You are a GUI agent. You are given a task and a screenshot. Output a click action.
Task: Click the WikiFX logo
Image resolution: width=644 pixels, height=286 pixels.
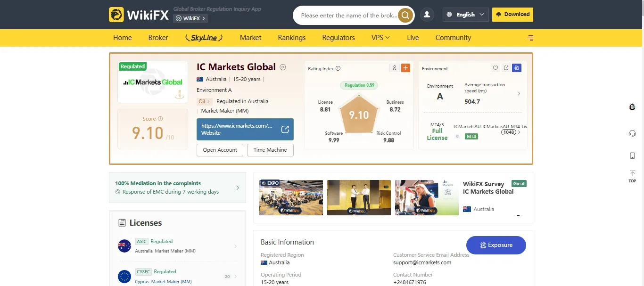click(x=139, y=15)
